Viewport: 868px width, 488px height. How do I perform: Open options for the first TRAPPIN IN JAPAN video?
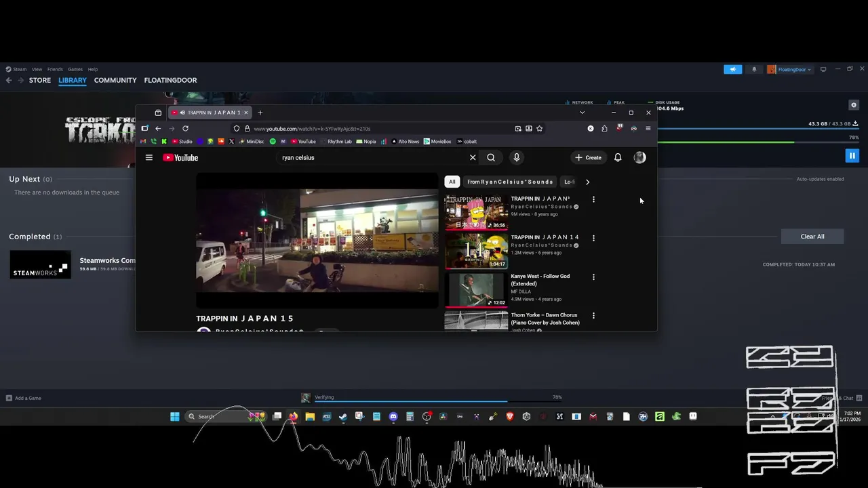click(x=593, y=199)
